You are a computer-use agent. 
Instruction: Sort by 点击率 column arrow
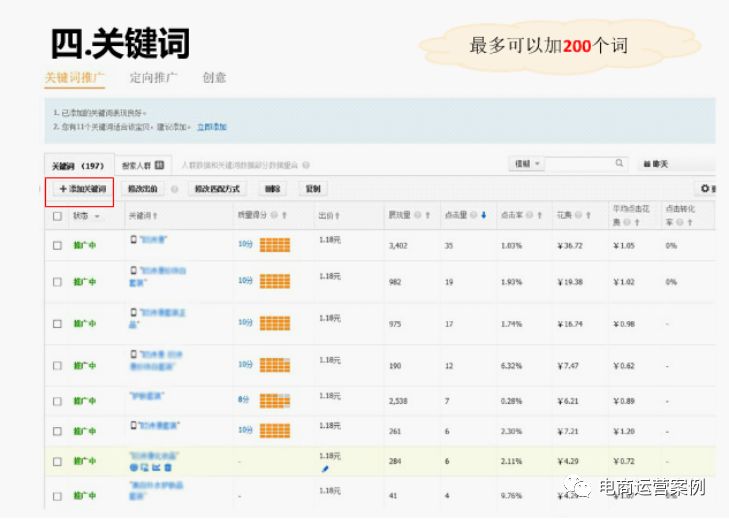(540, 215)
